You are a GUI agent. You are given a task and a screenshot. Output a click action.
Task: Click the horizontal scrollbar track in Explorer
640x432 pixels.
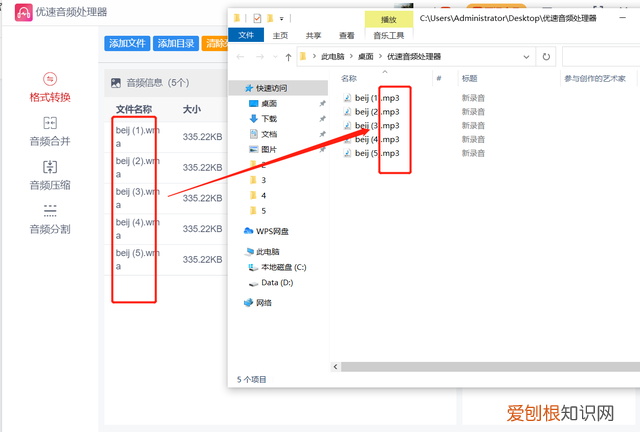pos(490,367)
